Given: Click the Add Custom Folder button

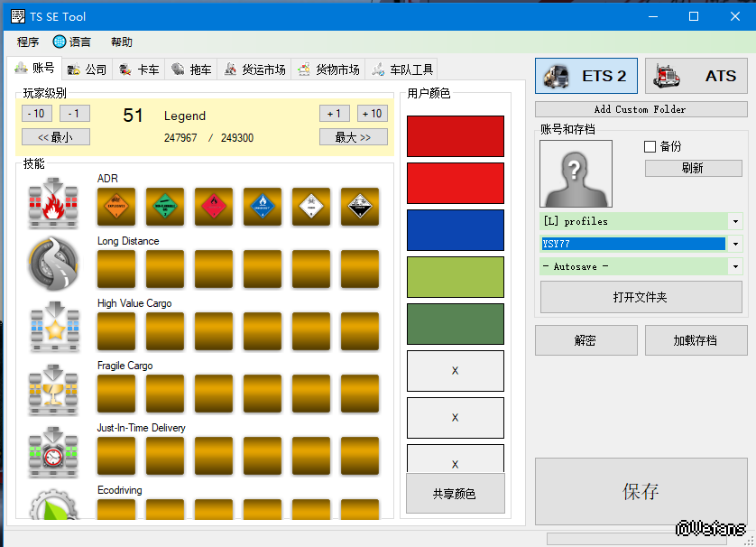Looking at the screenshot, I should pos(641,109).
